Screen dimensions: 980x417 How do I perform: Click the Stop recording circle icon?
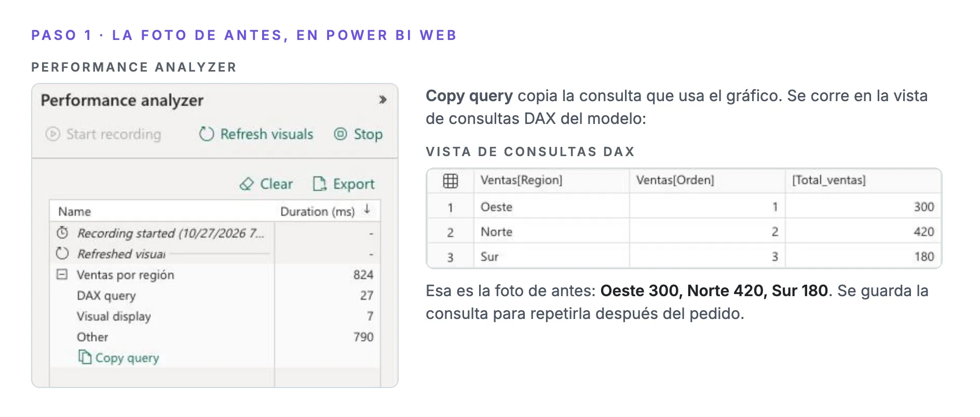tap(341, 134)
